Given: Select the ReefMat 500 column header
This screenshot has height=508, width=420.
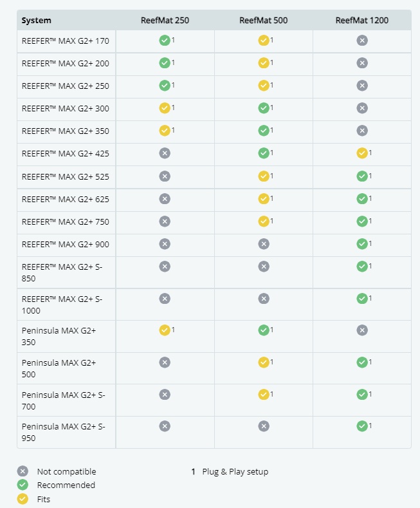Looking at the screenshot, I should (x=264, y=21).
